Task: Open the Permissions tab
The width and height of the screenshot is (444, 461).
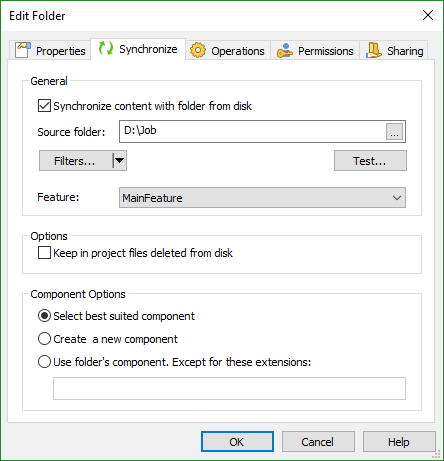Action: point(315,51)
